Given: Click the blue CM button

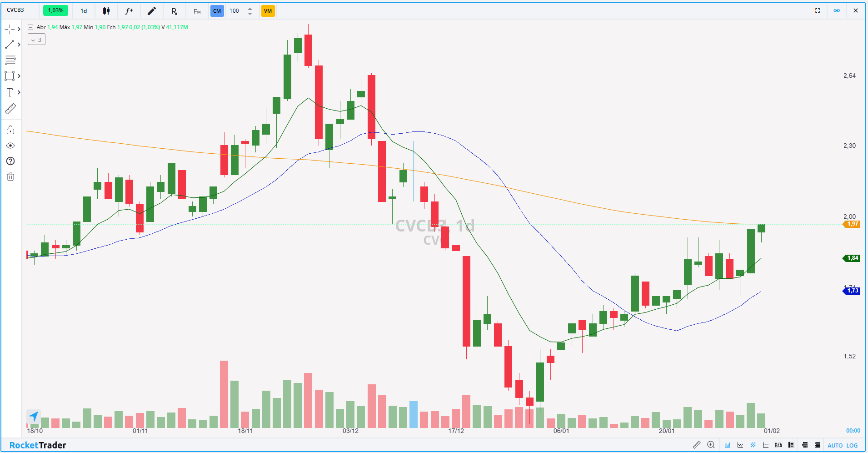Looking at the screenshot, I should tap(217, 11).
